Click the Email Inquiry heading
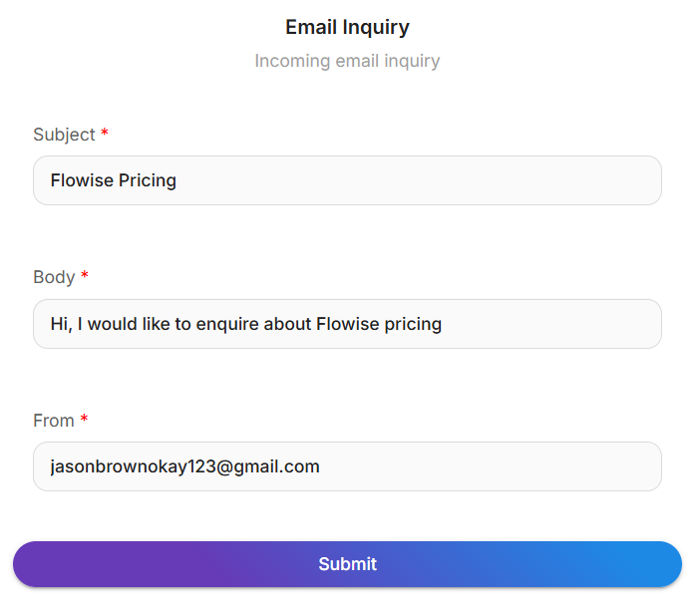The height and width of the screenshot is (607, 700). tap(347, 27)
